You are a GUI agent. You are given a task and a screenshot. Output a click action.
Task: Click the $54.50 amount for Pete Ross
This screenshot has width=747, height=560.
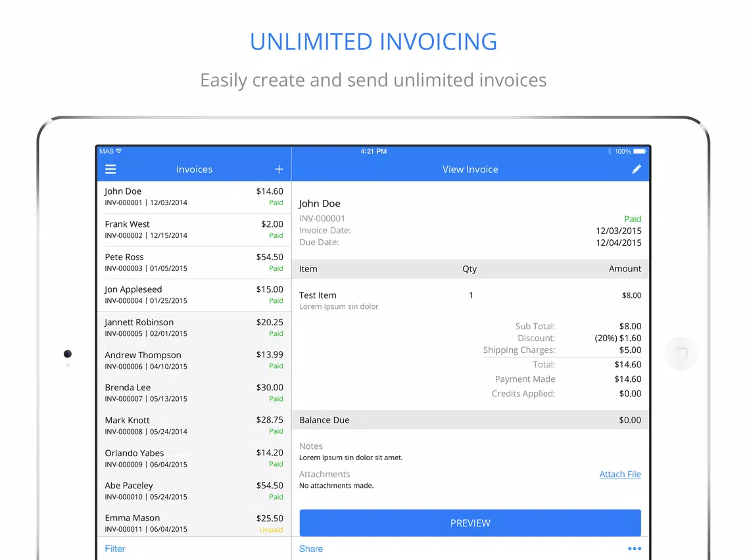pyautogui.click(x=270, y=257)
